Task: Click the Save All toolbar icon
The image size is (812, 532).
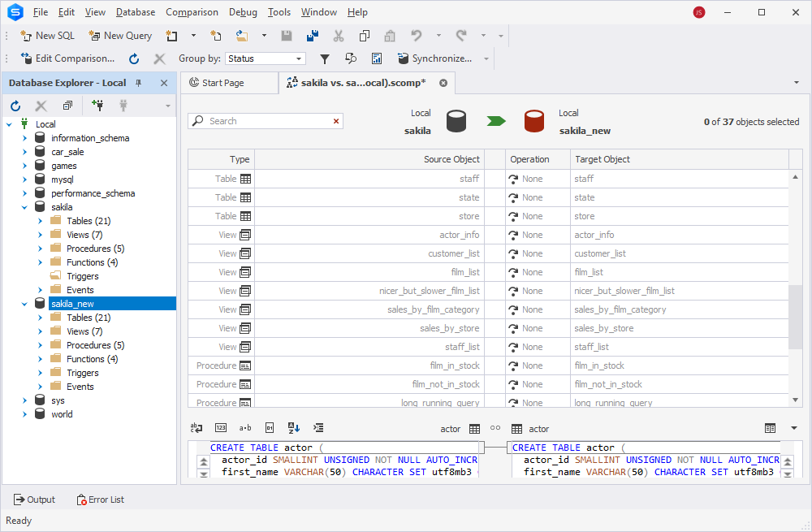Action: click(x=313, y=36)
